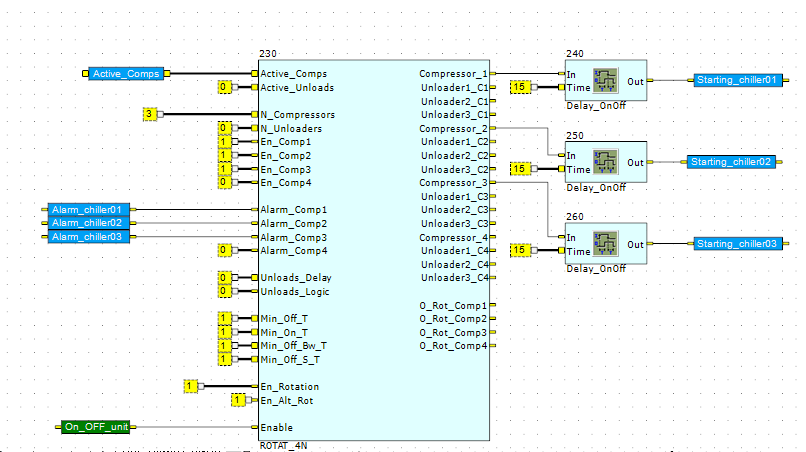Select the ROTAT_4N block name label

pyautogui.click(x=283, y=445)
